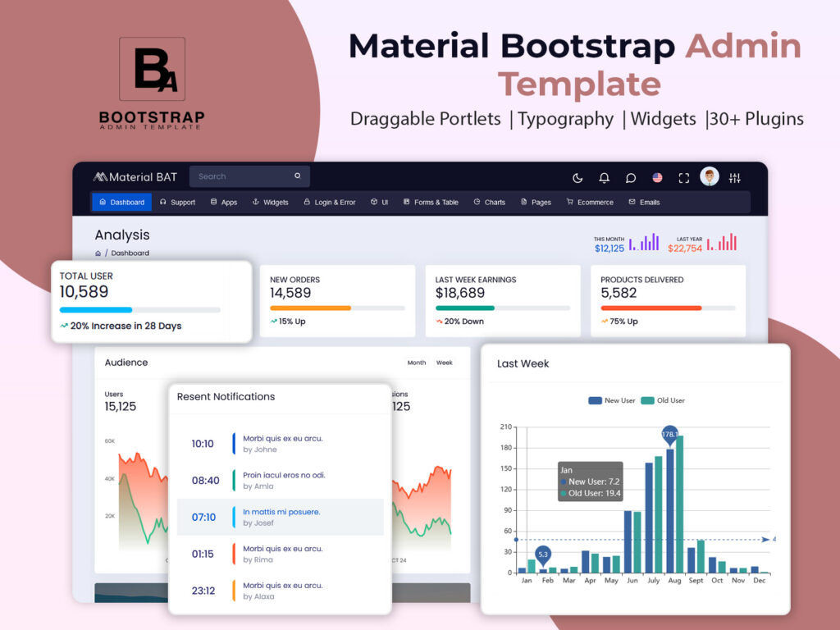Click the Material BAT logo
Screen dimensions: 840x630
point(135,176)
